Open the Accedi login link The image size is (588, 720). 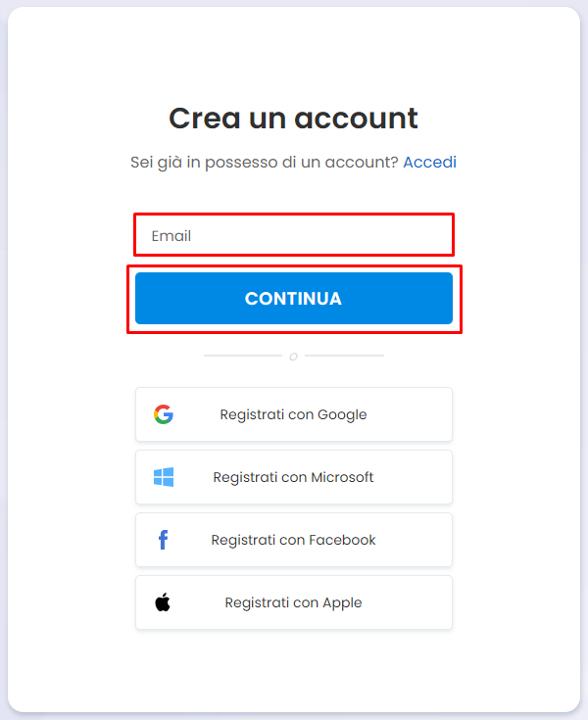tap(429, 162)
